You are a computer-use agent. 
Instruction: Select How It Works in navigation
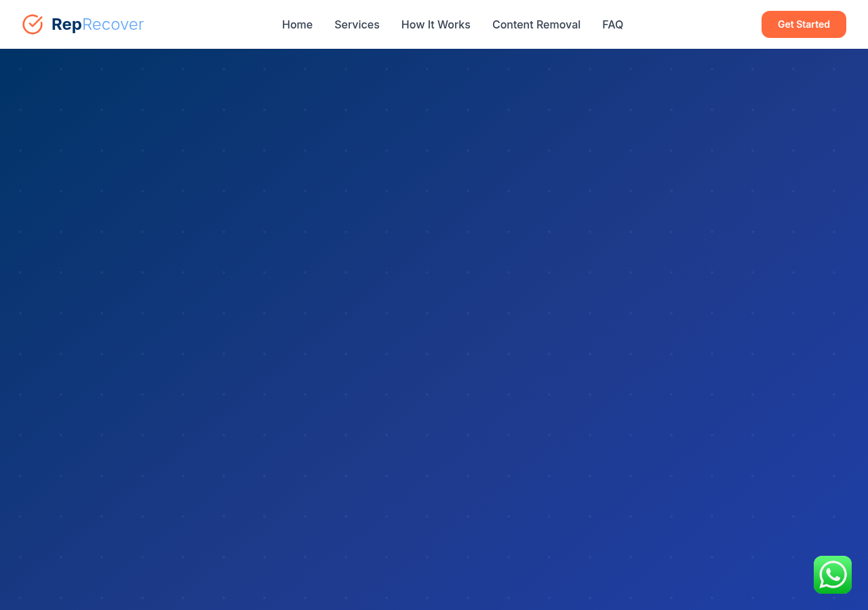point(436,24)
